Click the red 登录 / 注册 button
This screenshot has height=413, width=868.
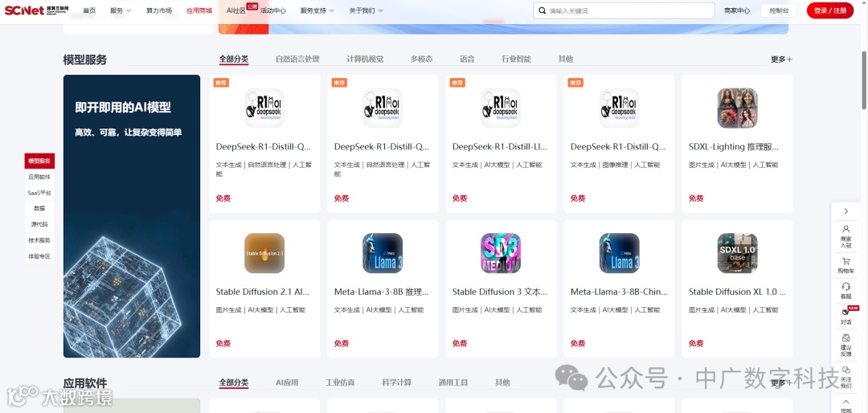(x=829, y=10)
